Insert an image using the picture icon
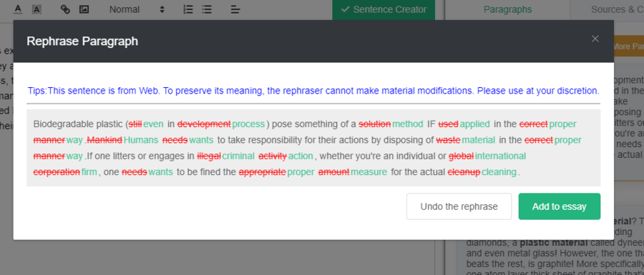This screenshot has width=644, height=275. click(84, 9)
